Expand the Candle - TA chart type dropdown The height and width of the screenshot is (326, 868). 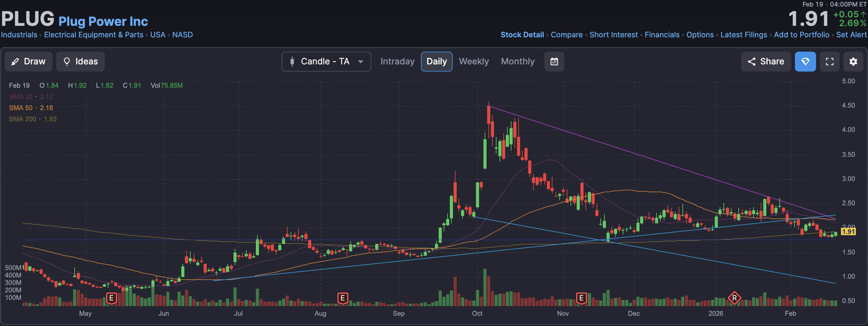coord(326,61)
